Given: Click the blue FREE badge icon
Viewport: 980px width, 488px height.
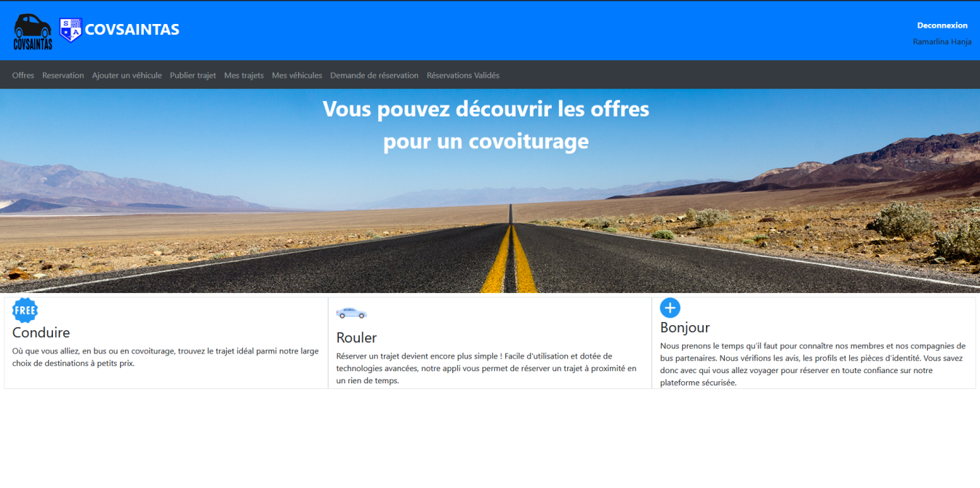Looking at the screenshot, I should click(x=25, y=310).
